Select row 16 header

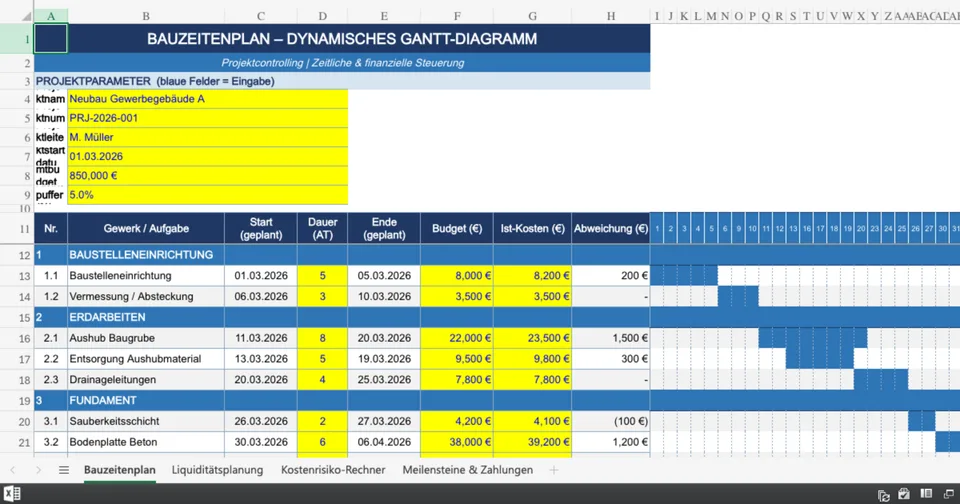click(x=17, y=338)
